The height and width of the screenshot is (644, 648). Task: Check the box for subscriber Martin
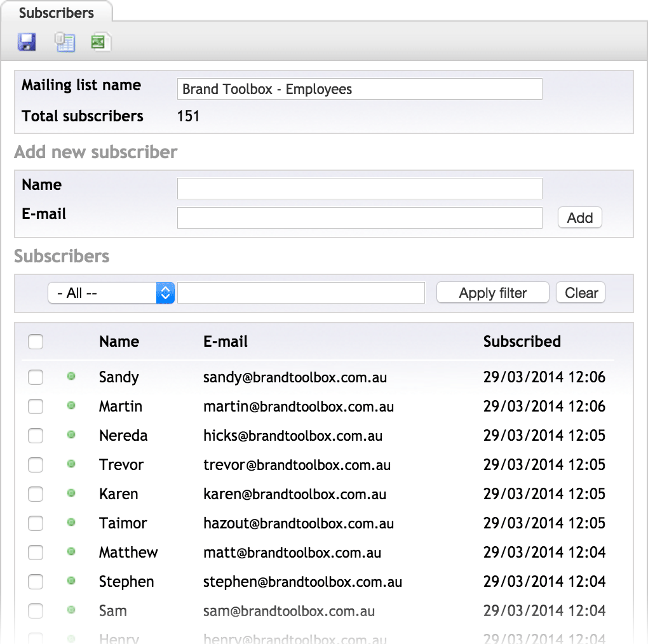36,406
